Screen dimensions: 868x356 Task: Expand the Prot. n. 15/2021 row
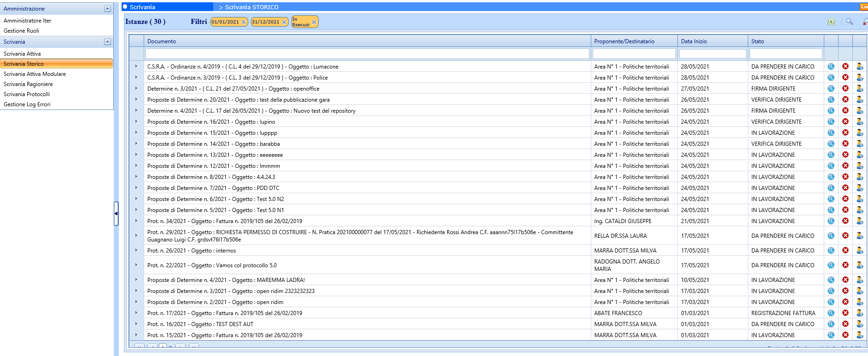click(136, 335)
